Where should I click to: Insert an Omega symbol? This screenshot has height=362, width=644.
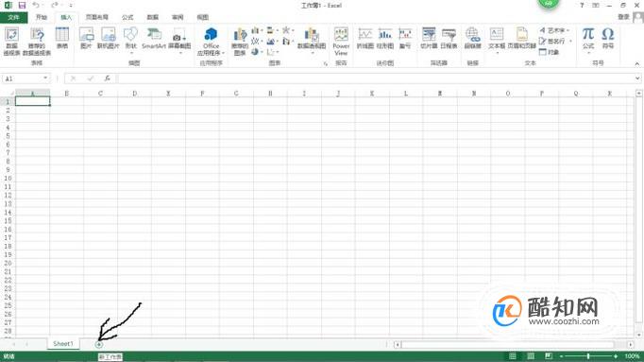click(608, 38)
